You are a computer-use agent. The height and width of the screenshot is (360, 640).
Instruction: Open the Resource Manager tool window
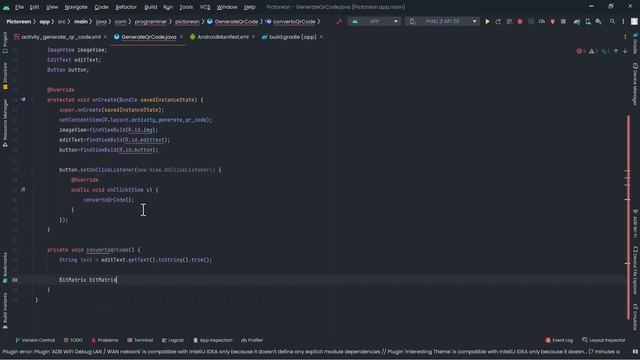click(5, 123)
